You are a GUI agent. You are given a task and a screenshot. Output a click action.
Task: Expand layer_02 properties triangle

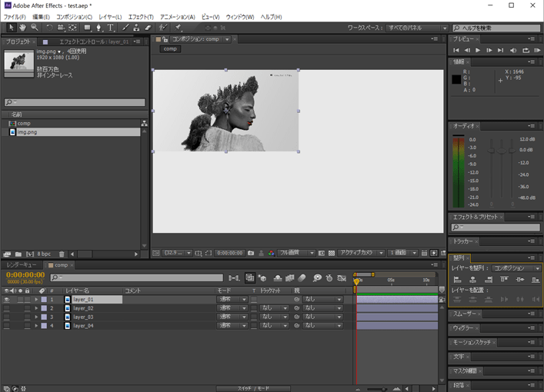(x=36, y=308)
